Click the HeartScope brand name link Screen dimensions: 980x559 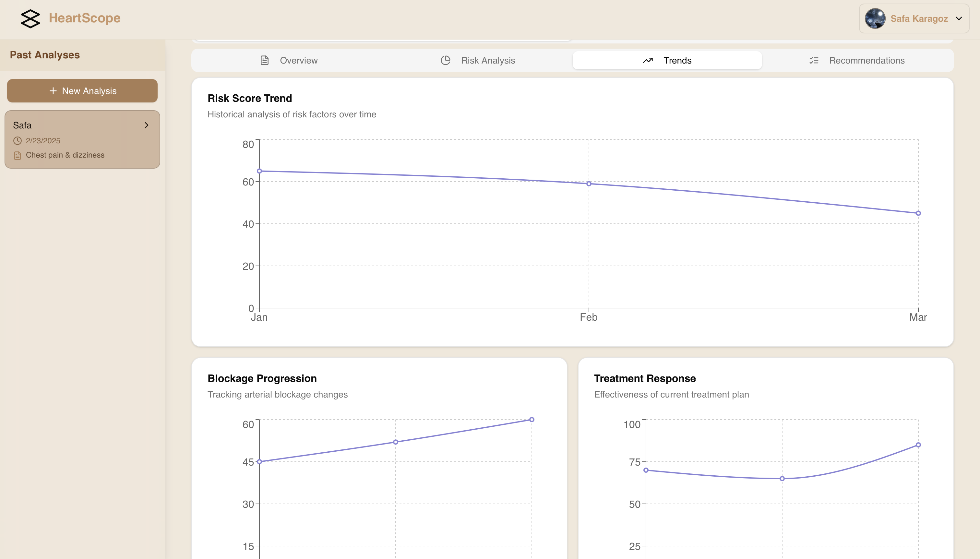pyautogui.click(x=84, y=18)
